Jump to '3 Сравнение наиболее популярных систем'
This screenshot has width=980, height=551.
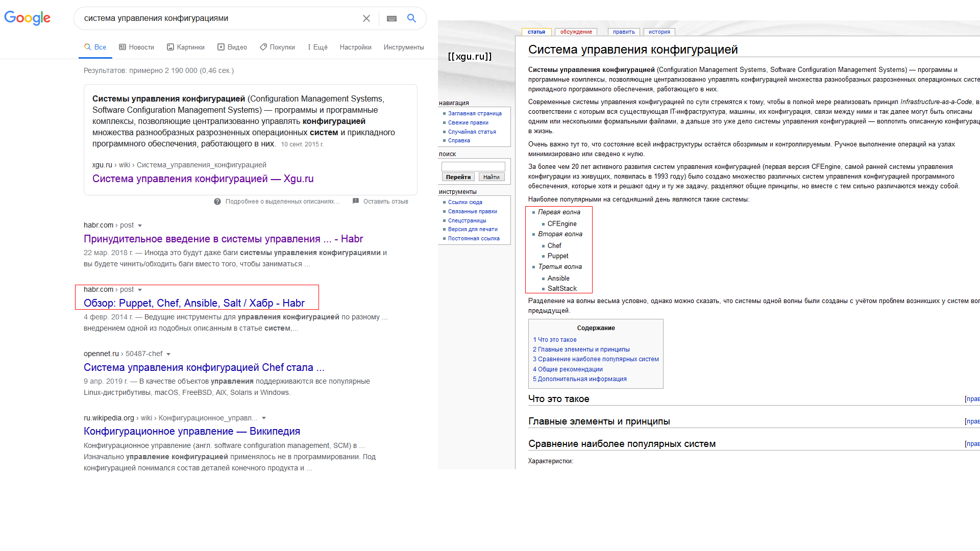[596, 359]
